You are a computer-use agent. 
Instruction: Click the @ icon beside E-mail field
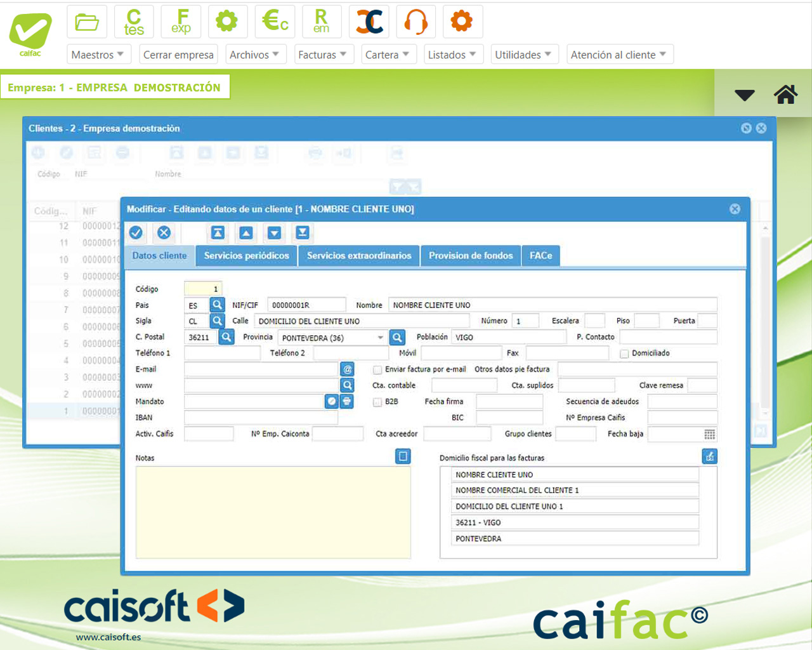(x=348, y=369)
